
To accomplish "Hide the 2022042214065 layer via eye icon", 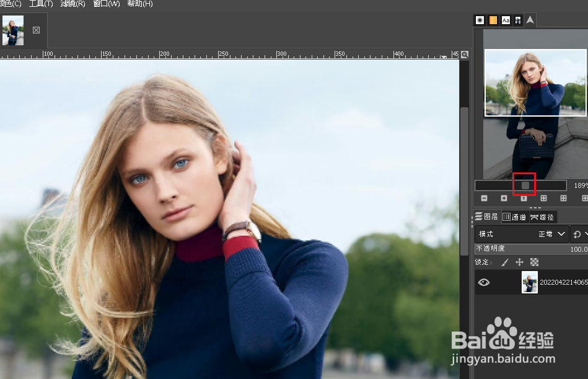I will coord(484,282).
